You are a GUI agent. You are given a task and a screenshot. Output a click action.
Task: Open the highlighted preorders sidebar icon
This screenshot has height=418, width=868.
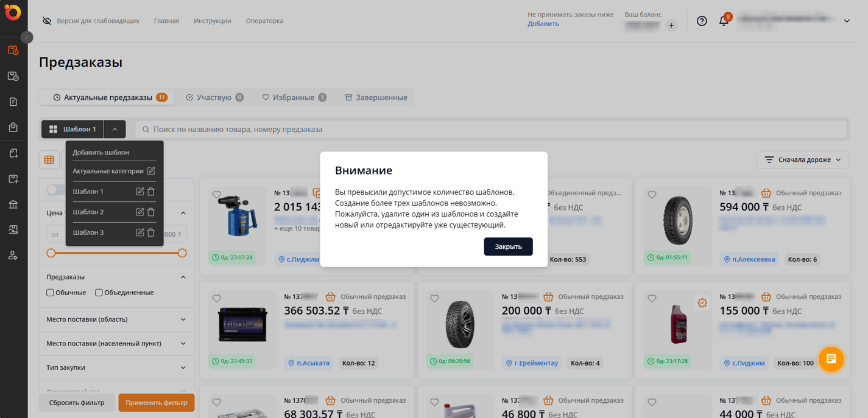click(x=13, y=51)
